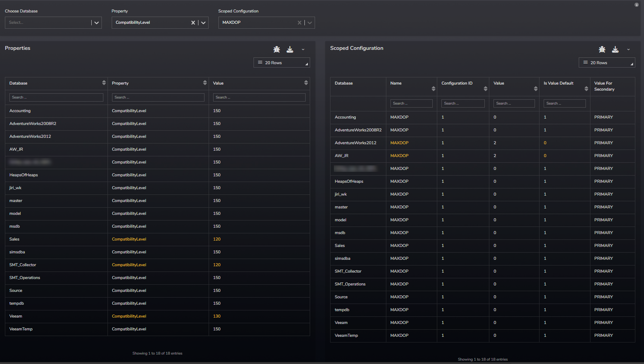Viewport: 644px width, 364px height.
Task: Sort the table by Is Value Default
Action: (586, 89)
